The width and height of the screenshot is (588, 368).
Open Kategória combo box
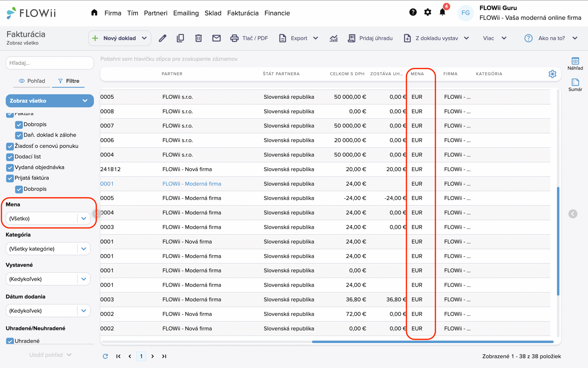pos(48,248)
